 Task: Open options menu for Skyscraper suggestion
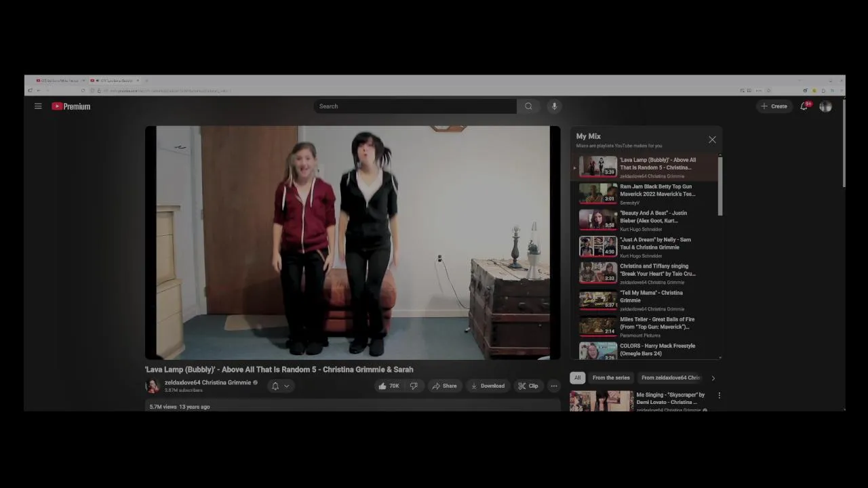pyautogui.click(x=719, y=395)
